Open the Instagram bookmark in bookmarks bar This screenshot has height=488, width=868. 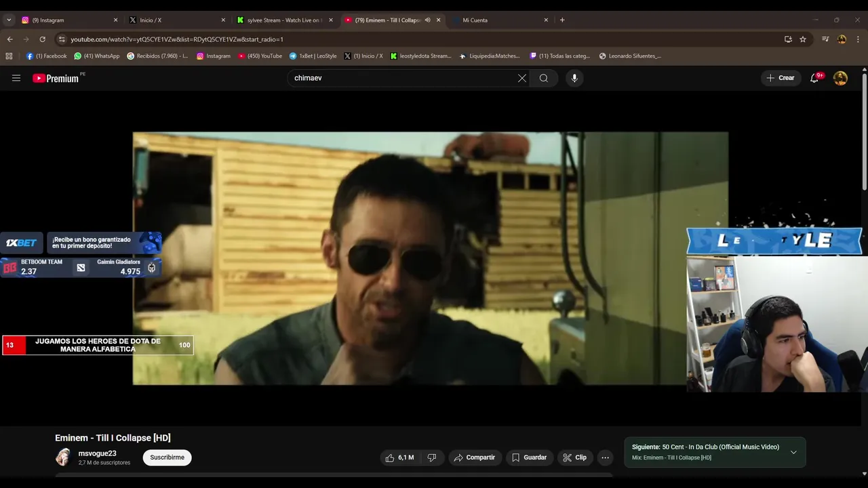(213, 56)
